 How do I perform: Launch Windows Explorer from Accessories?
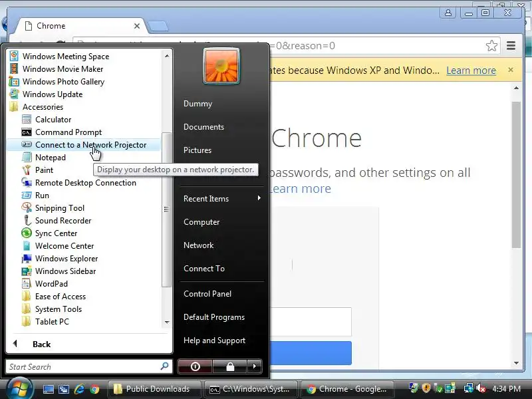click(x=66, y=259)
